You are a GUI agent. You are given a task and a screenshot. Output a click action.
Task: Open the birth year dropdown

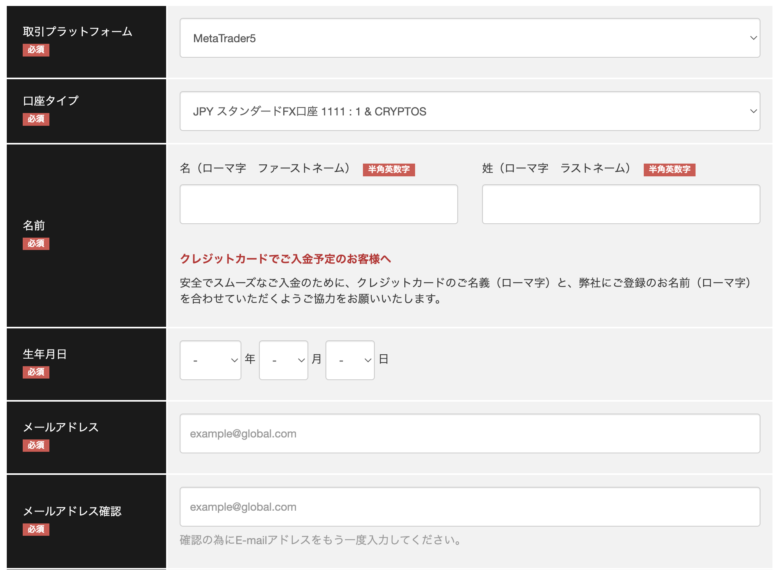click(x=210, y=360)
